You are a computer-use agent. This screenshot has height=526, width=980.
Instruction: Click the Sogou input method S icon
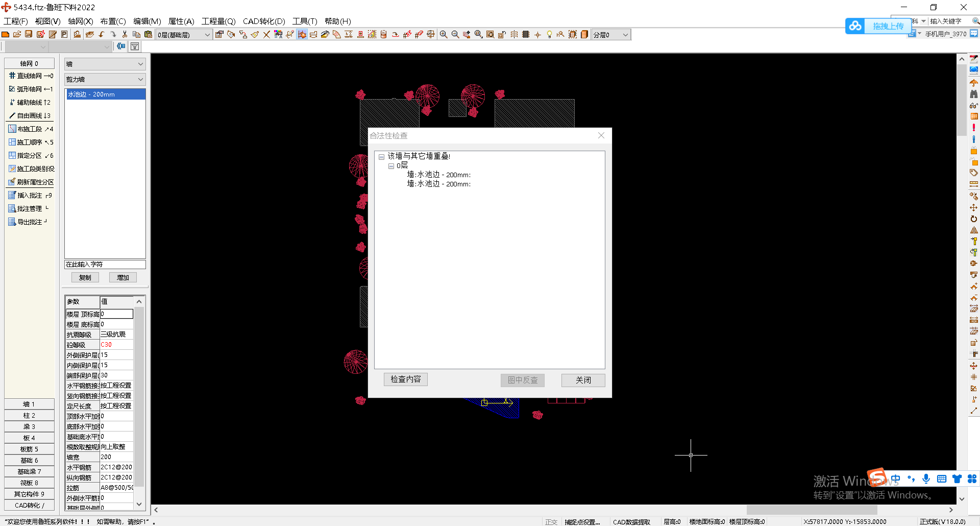tap(877, 477)
